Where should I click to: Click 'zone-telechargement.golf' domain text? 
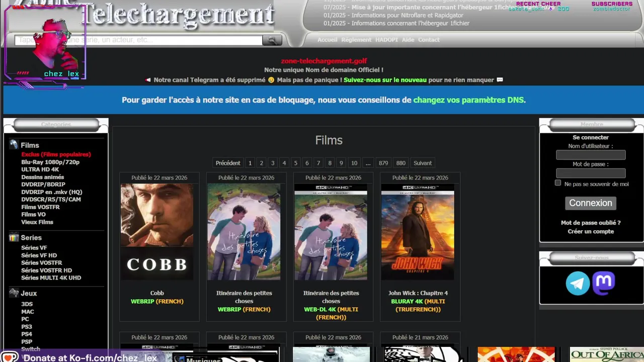[324, 61]
